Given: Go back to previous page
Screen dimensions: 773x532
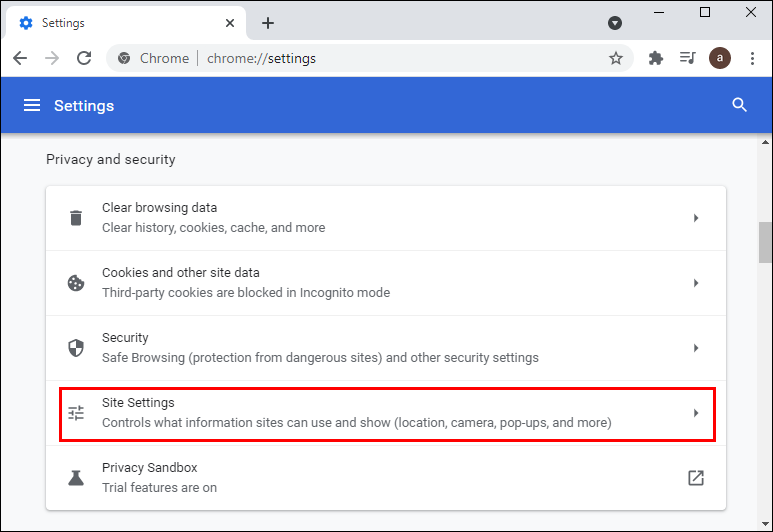Looking at the screenshot, I should 20,58.
